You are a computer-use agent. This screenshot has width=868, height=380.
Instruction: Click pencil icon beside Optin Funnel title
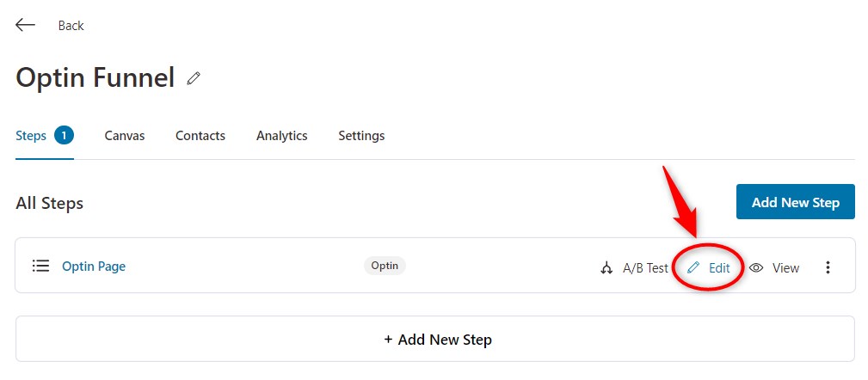tap(194, 78)
